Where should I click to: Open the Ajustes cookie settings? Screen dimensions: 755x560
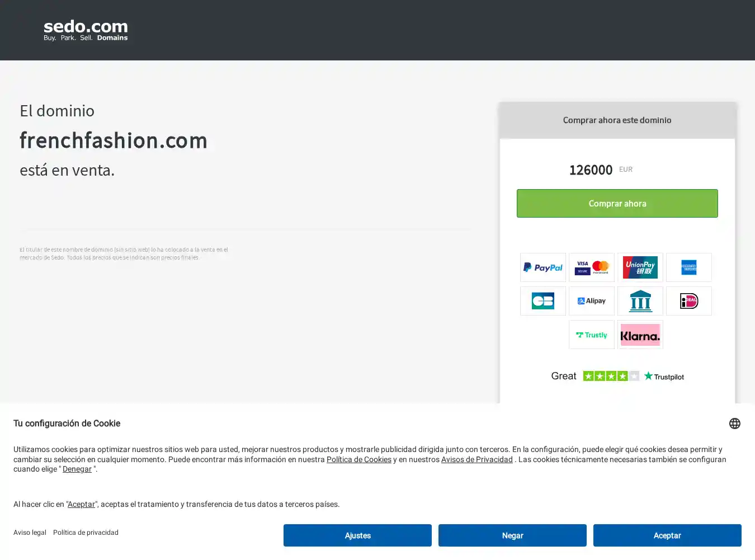click(357, 535)
